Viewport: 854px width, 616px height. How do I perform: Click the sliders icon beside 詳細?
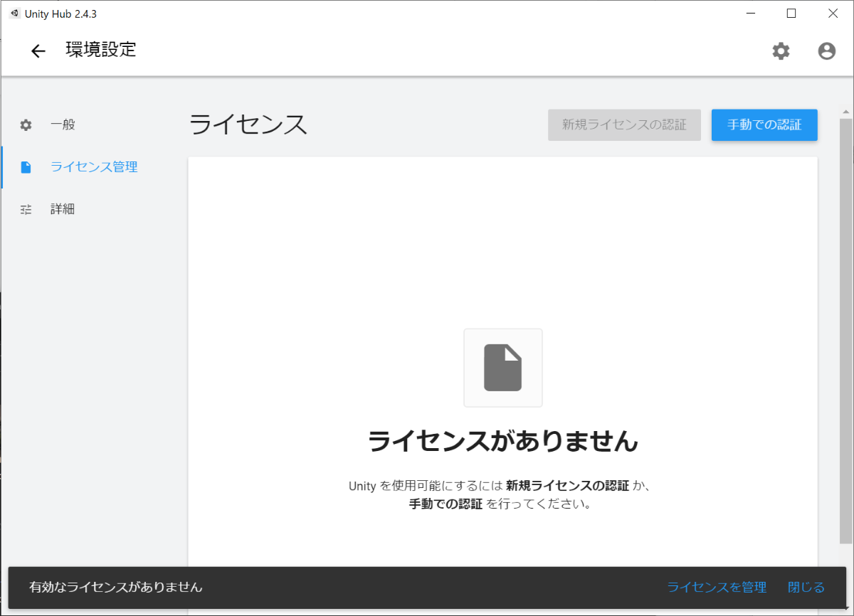[26, 209]
